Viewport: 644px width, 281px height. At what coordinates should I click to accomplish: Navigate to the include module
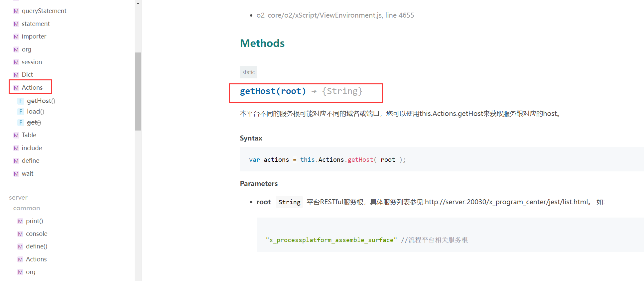32,148
